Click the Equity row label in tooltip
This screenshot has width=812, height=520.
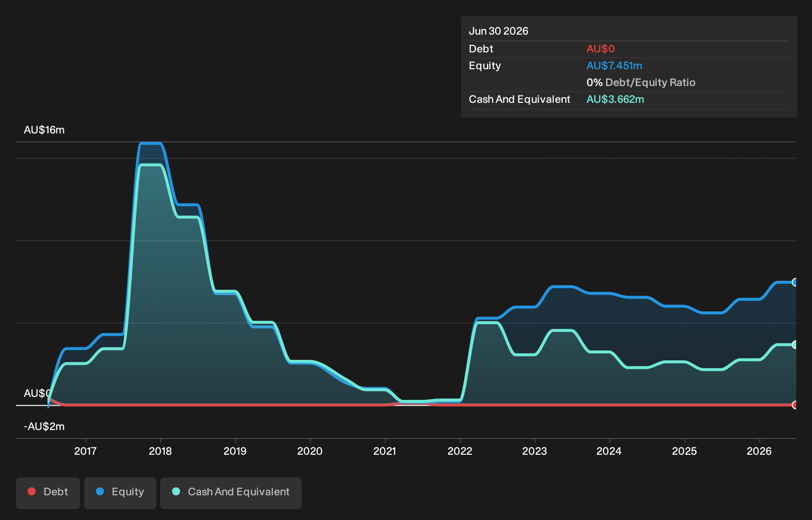click(485, 66)
